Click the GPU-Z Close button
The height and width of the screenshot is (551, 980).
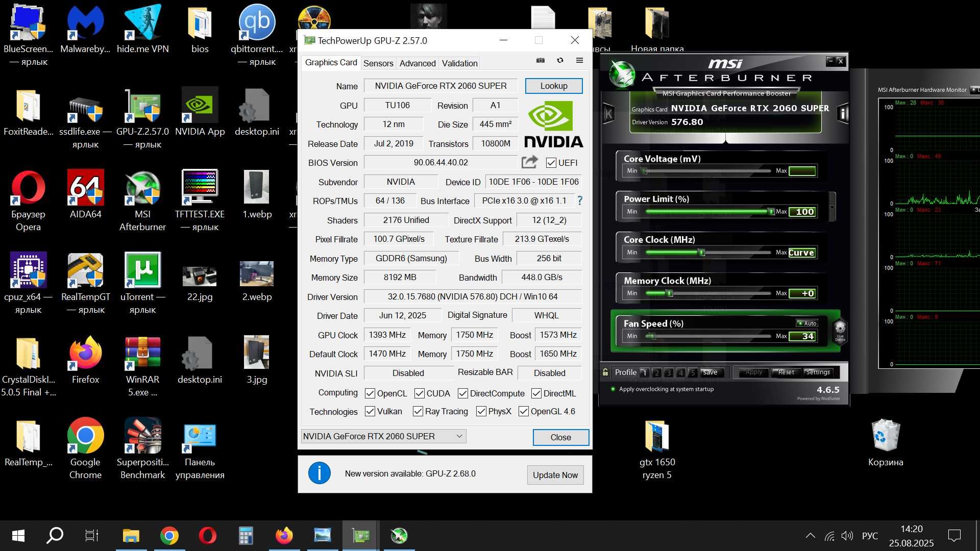point(560,437)
